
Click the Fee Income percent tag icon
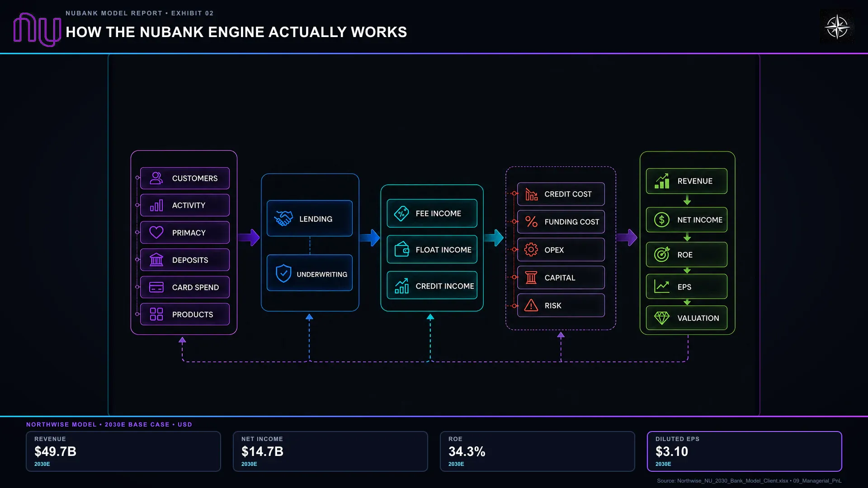pyautogui.click(x=401, y=213)
